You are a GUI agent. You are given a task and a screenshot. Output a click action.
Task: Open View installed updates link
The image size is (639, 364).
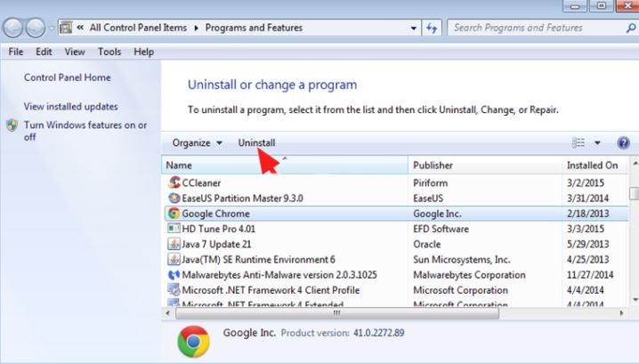point(71,107)
